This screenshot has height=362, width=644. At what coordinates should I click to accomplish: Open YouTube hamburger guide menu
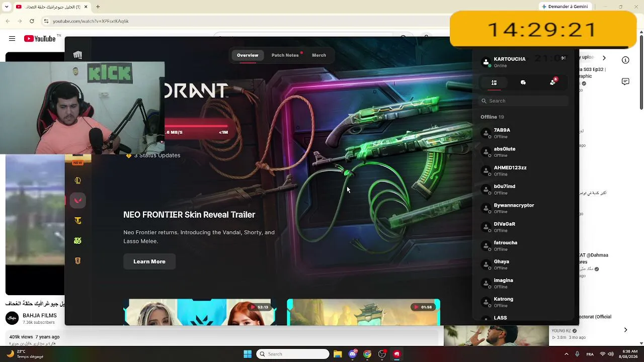click(x=12, y=39)
